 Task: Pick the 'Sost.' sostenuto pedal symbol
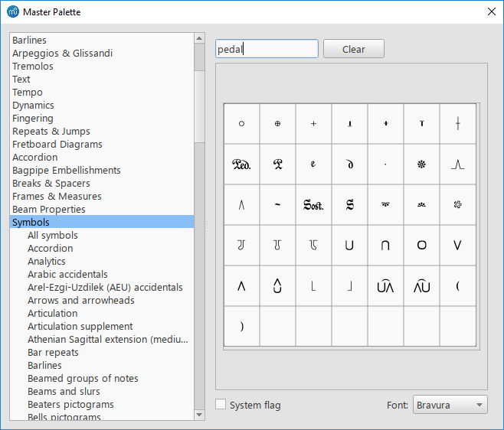(313, 205)
